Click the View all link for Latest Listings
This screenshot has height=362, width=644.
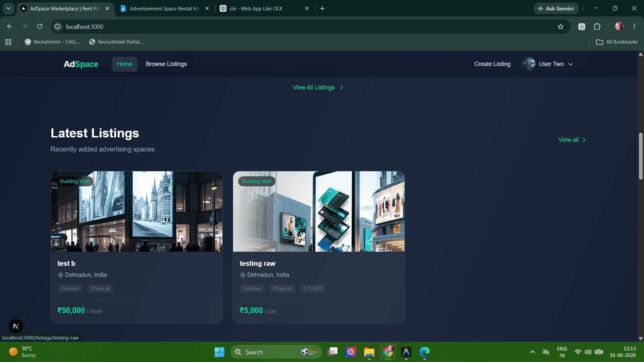click(568, 140)
